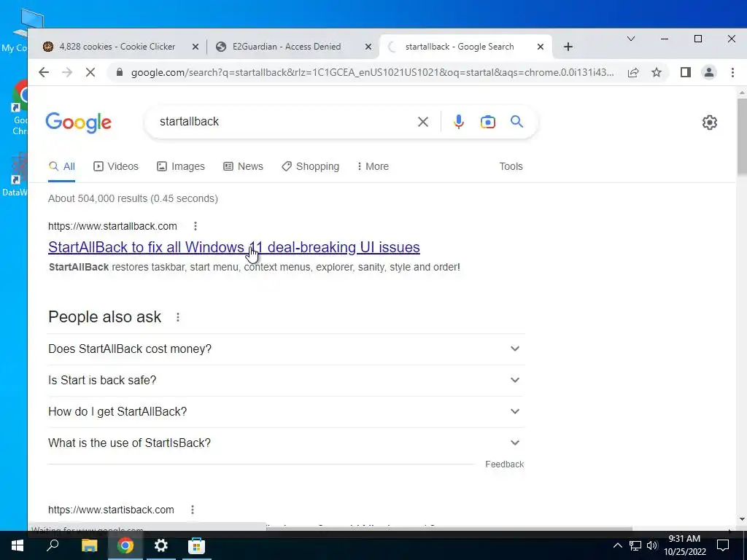Switch to News results

pos(243,167)
